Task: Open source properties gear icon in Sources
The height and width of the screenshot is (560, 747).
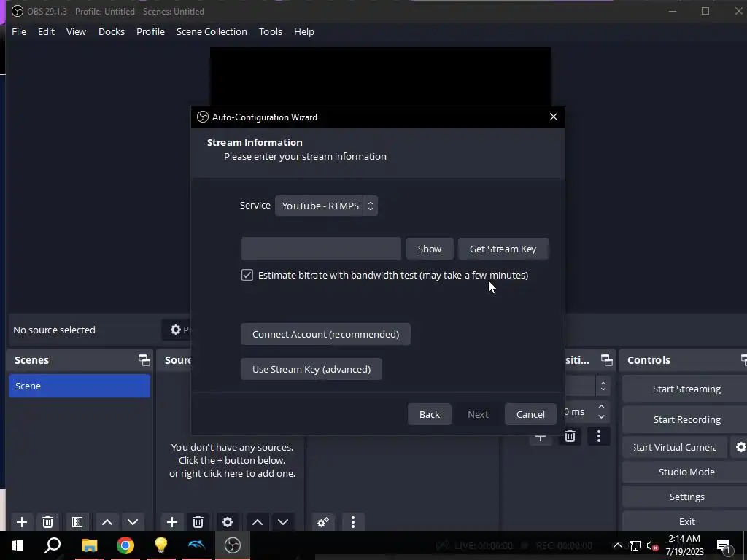Action: click(x=228, y=522)
